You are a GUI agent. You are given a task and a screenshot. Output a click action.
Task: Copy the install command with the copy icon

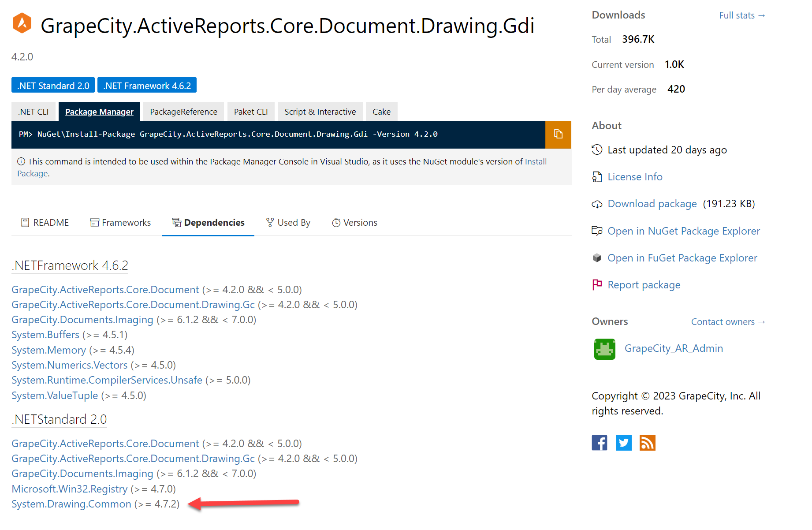tap(558, 134)
